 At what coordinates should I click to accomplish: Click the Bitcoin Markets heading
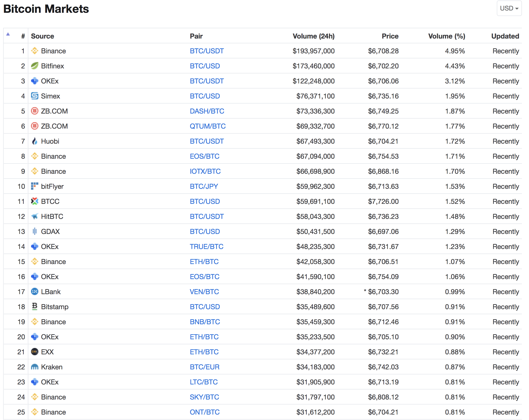[x=46, y=9]
